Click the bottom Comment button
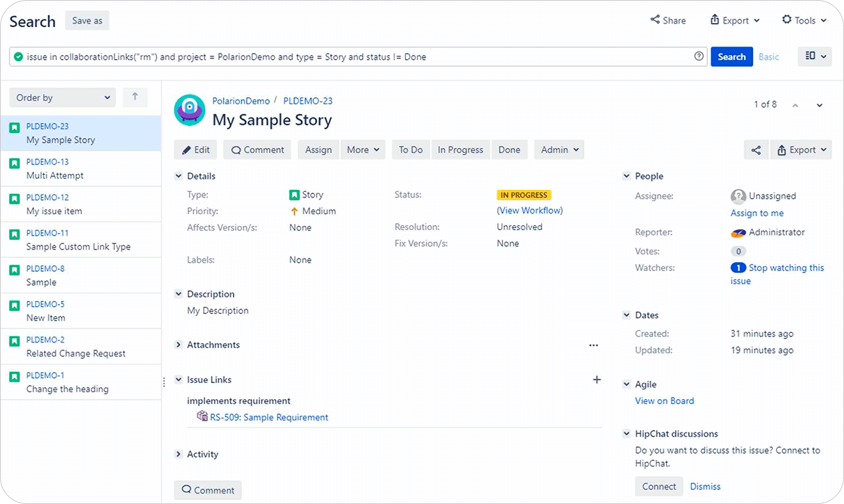The width and height of the screenshot is (844, 504). (x=208, y=490)
